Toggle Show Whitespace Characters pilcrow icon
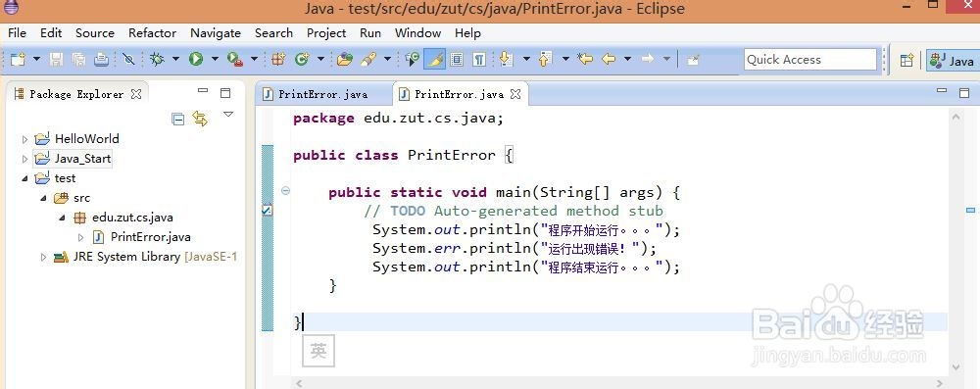 (479, 60)
